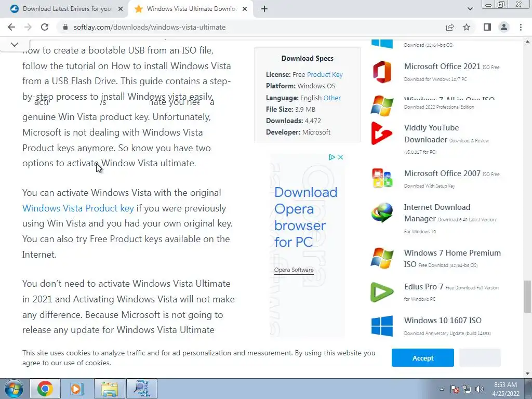Image resolution: width=532 pixels, height=399 pixels.
Task: Reload the page with the refresh icon
Action: coord(45,27)
